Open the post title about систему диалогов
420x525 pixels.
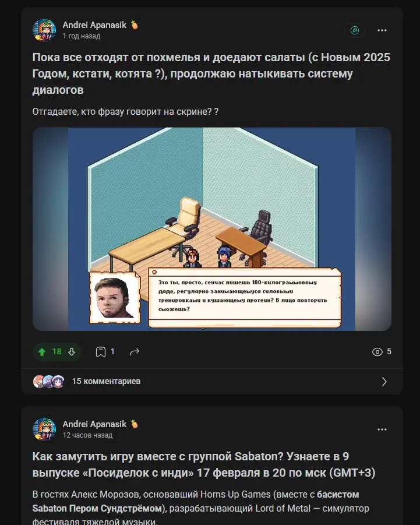point(211,73)
